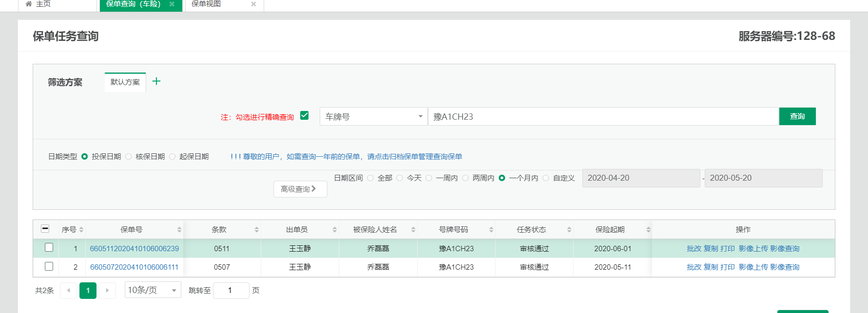Click the home icon in 主页 tab
This screenshot has width=868, height=313.
29,4
